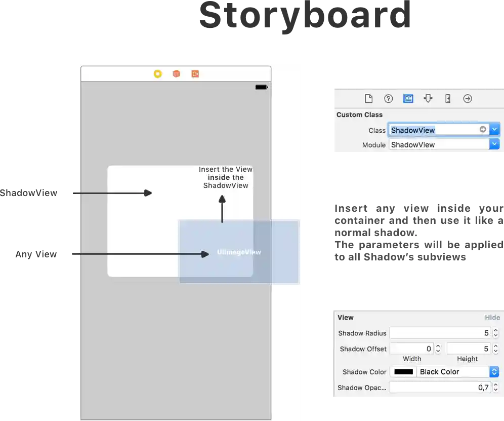The width and height of the screenshot is (504, 421).
Task: Select the orange First Responder cube icon
Action: click(x=177, y=74)
